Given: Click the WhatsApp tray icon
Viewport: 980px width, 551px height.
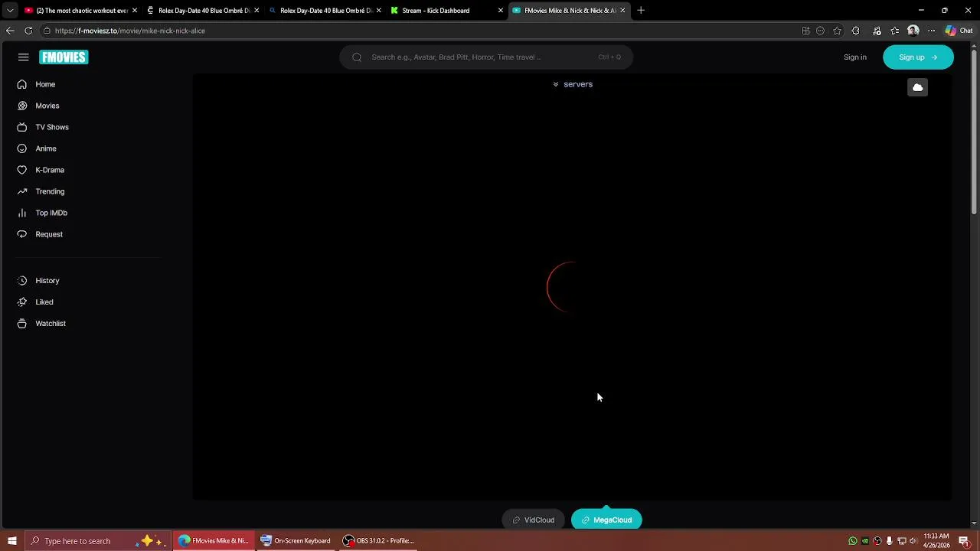Looking at the screenshot, I should pos(853,541).
